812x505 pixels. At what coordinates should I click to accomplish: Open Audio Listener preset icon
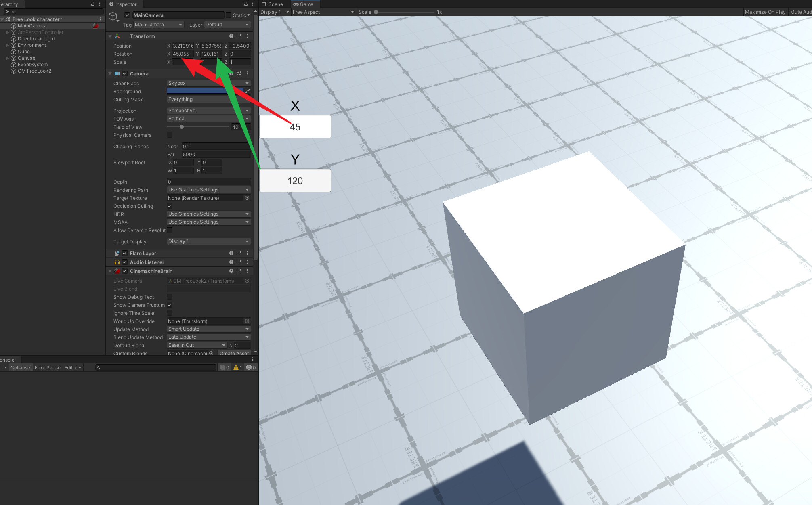(x=239, y=262)
